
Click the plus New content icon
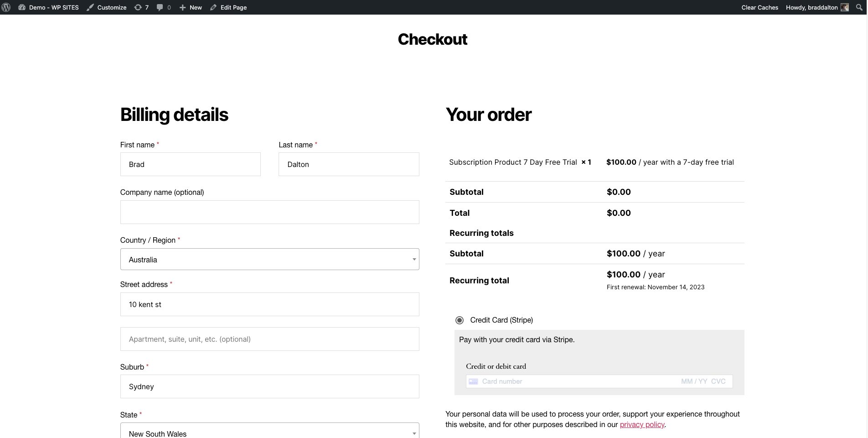182,7
